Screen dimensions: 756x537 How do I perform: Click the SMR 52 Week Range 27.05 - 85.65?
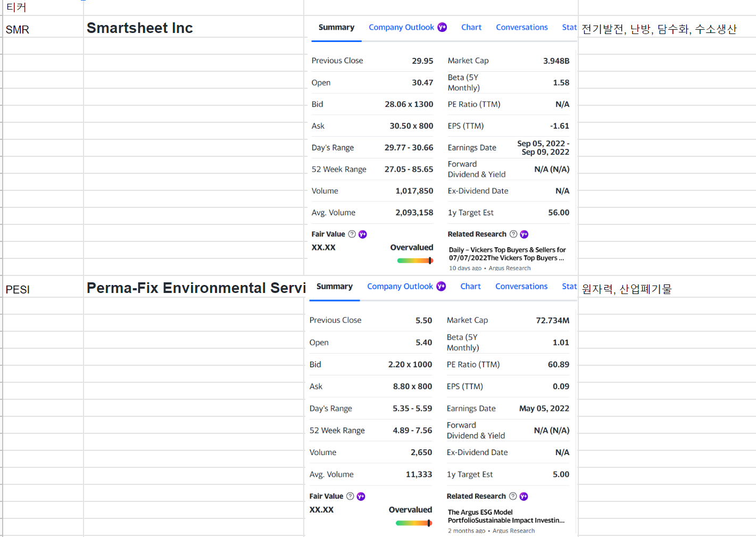[x=409, y=169]
